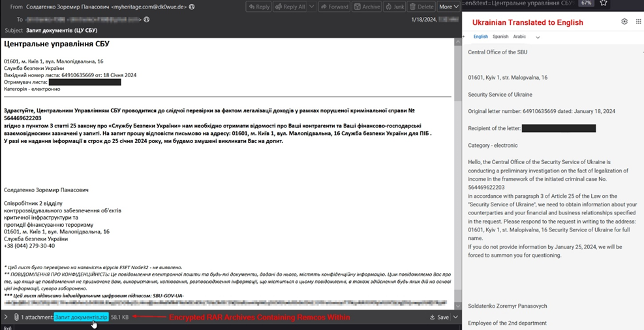The width and height of the screenshot is (644, 330).
Task: Click translated line Category - electronic
Action: (493, 145)
